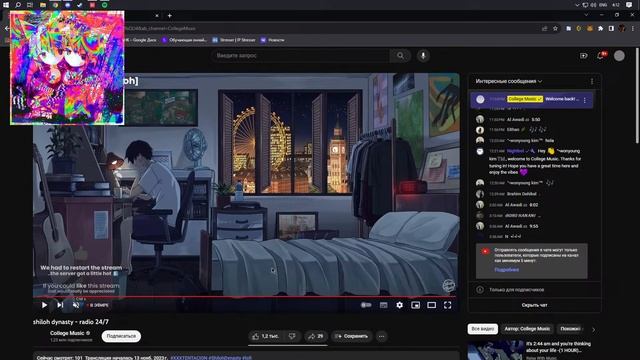Switch to miniplayer mode
The image size is (640, 360).
[x=416, y=305]
